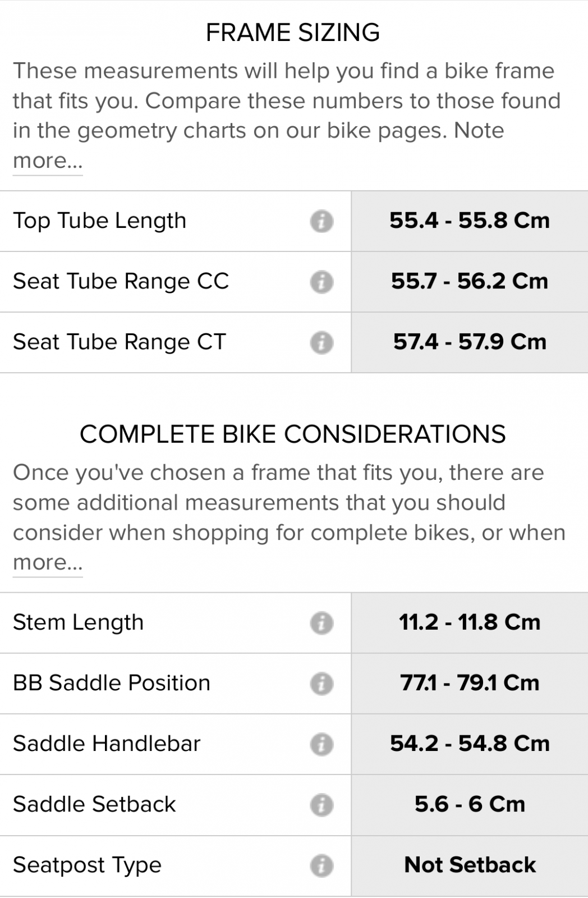The width and height of the screenshot is (588, 898).
Task: Select the Top Tube Length label
Action: (x=99, y=221)
